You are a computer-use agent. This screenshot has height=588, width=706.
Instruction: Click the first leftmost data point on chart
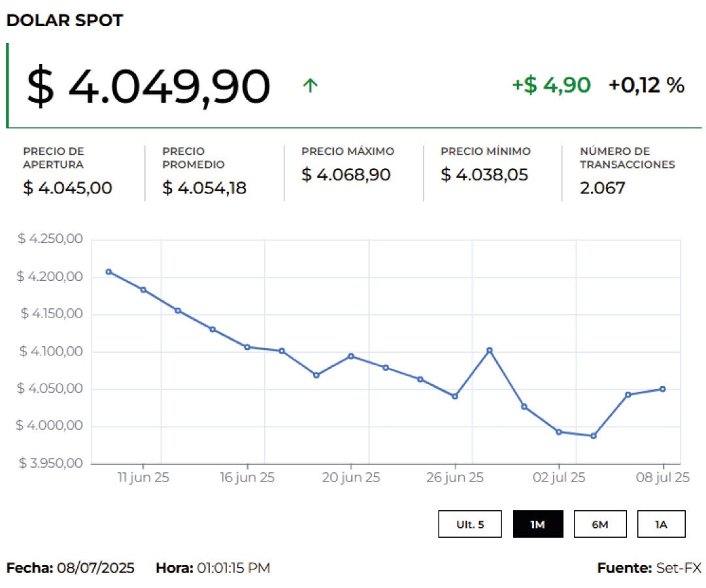tap(109, 272)
